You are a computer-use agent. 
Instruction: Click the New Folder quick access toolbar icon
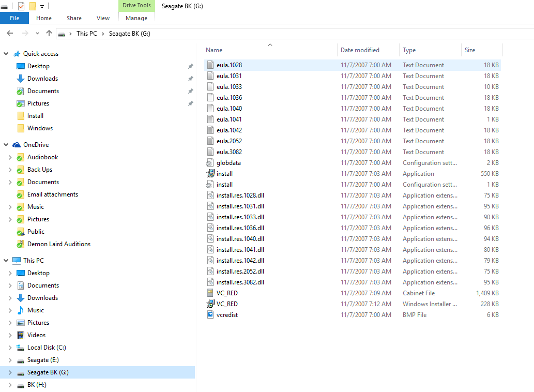click(33, 6)
